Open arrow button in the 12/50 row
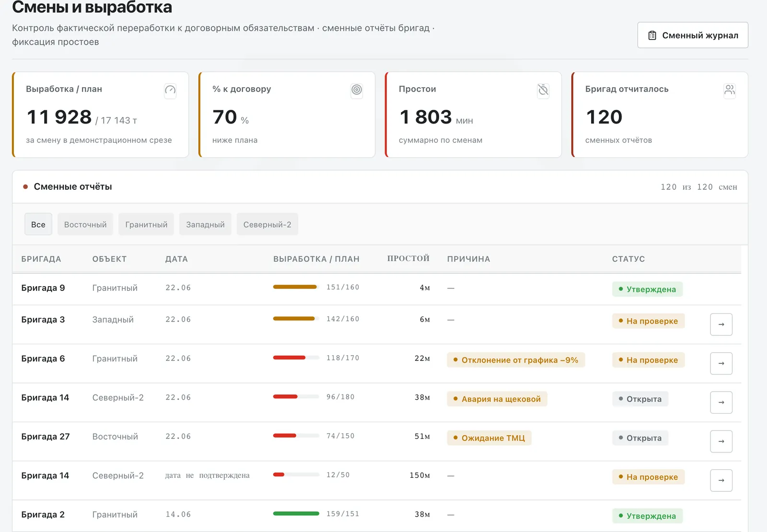The width and height of the screenshot is (767, 532). (721, 480)
